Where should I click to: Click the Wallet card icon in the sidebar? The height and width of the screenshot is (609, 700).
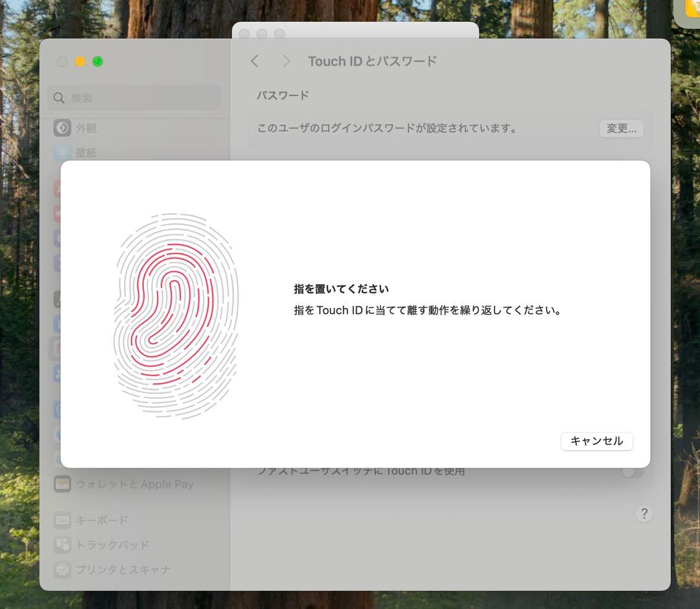pos(62,484)
